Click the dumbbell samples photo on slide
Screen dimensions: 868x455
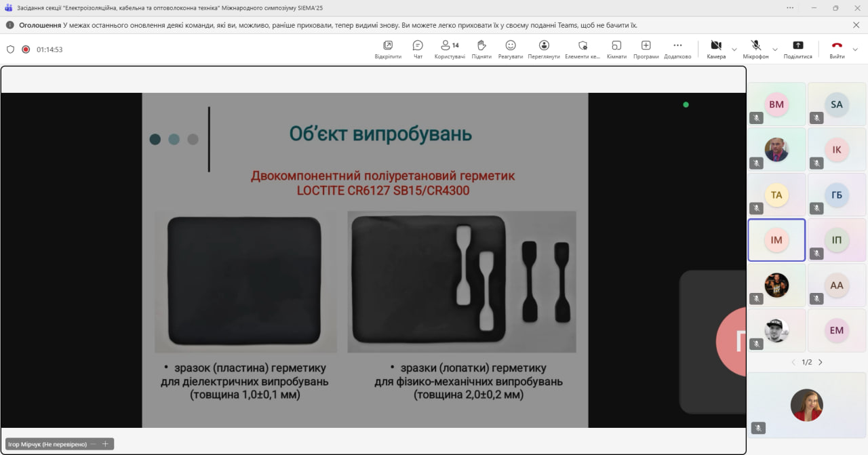coord(462,281)
